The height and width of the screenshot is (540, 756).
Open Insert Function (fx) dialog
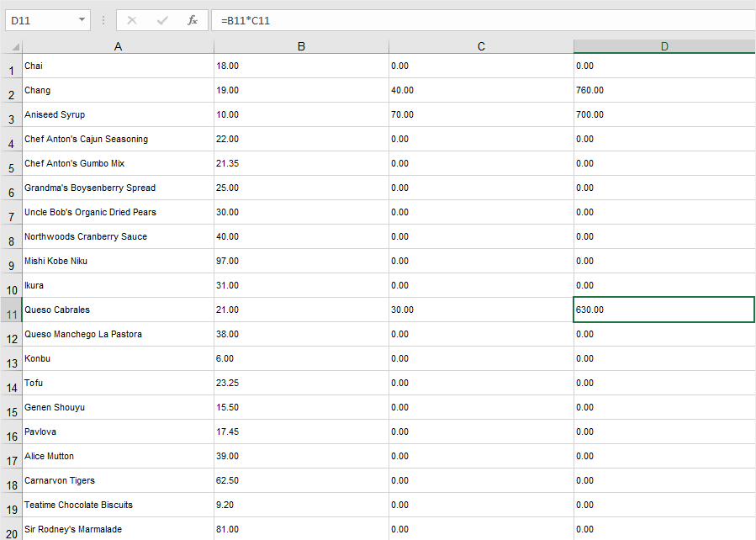click(x=193, y=20)
